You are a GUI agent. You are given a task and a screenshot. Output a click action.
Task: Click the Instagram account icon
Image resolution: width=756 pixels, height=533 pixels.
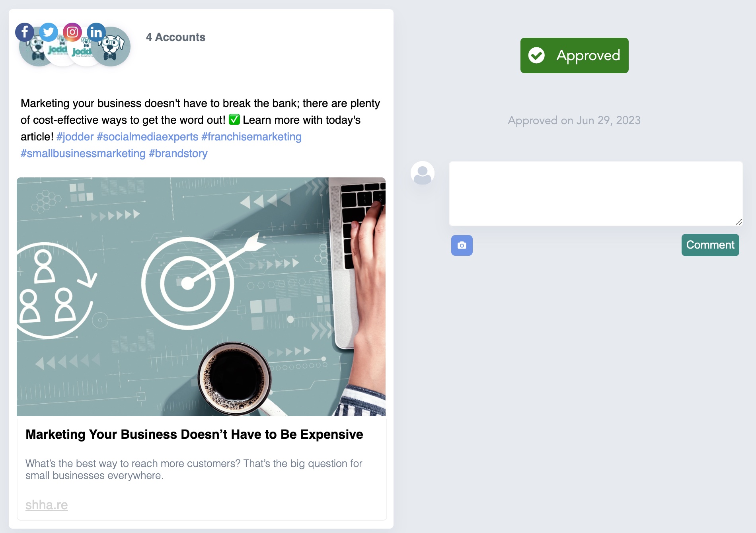72,32
